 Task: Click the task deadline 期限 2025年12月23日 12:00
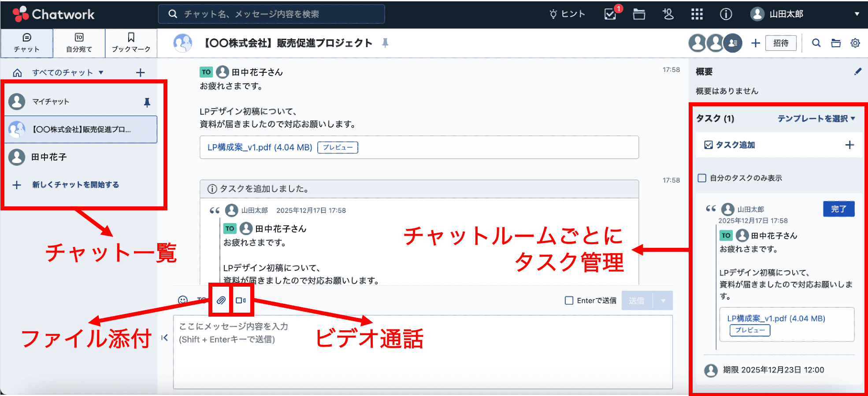coord(773,370)
